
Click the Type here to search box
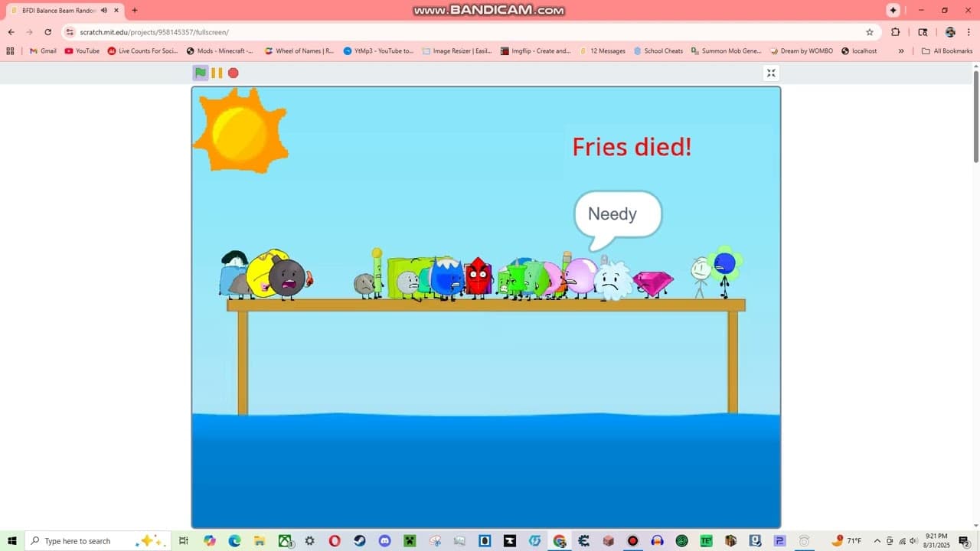tap(97, 541)
